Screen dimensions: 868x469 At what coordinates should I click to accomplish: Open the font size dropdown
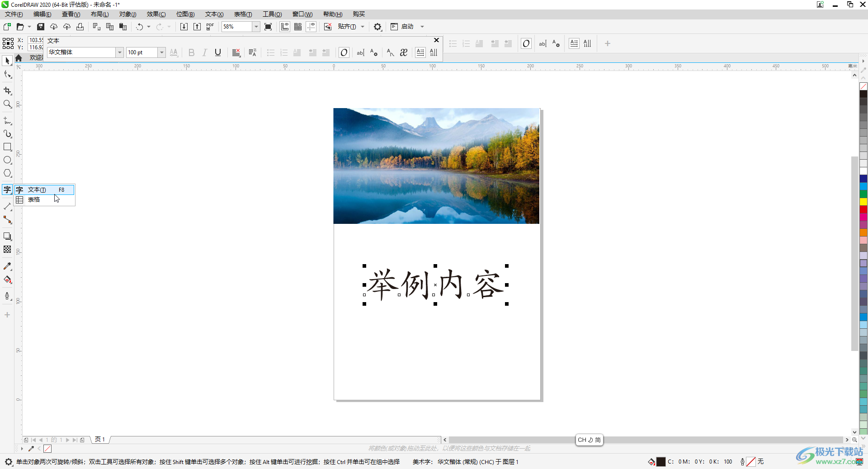point(161,52)
